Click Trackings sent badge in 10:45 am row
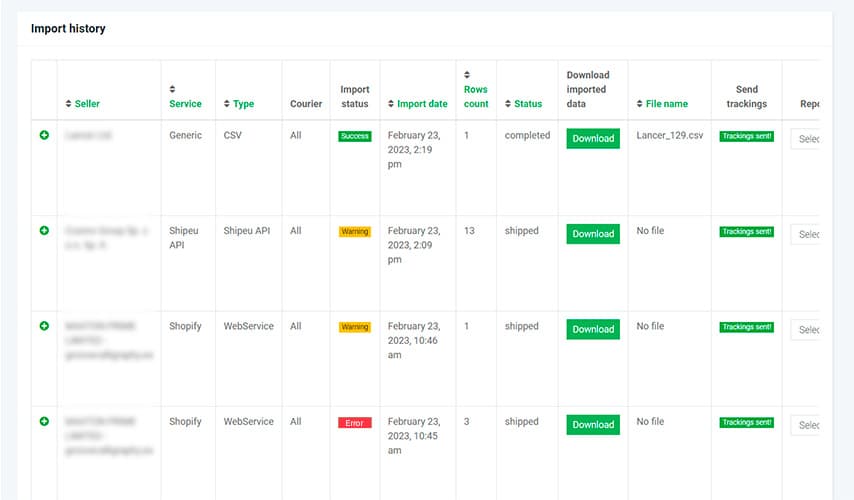854x500 pixels. pos(747,422)
